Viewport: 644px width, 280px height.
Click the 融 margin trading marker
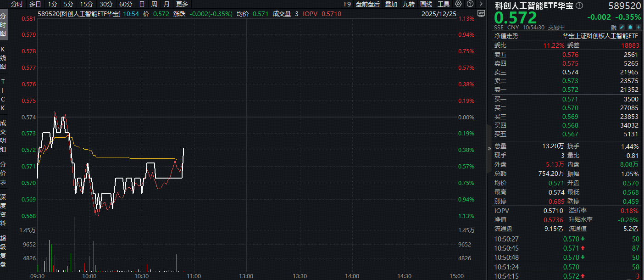pyautogui.click(x=614, y=28)
